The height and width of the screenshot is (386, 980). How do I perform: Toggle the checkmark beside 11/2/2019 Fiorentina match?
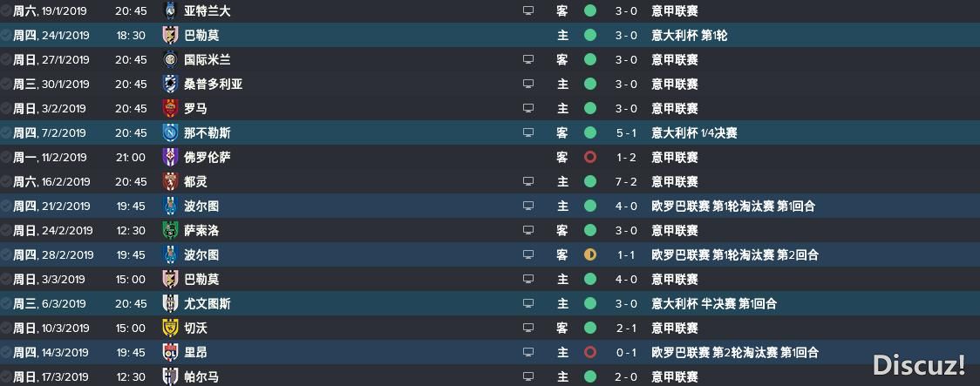coord(5,157)
